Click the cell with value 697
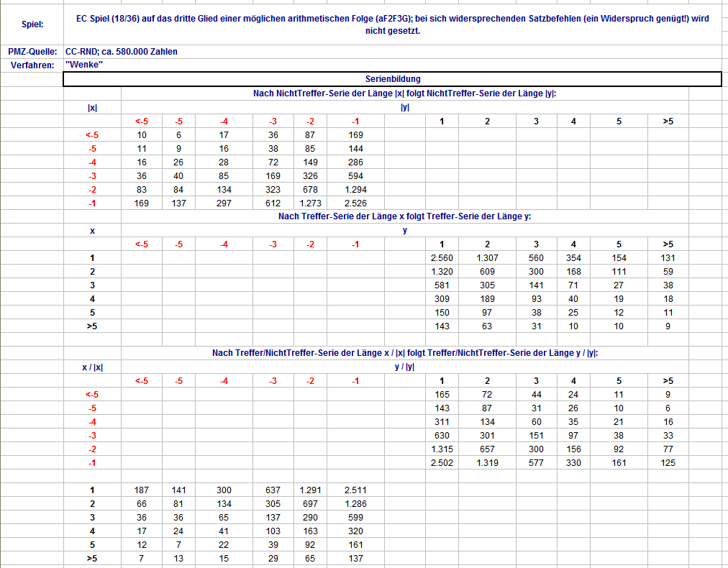Screen dimensions: 728x568 coord(310,504)
